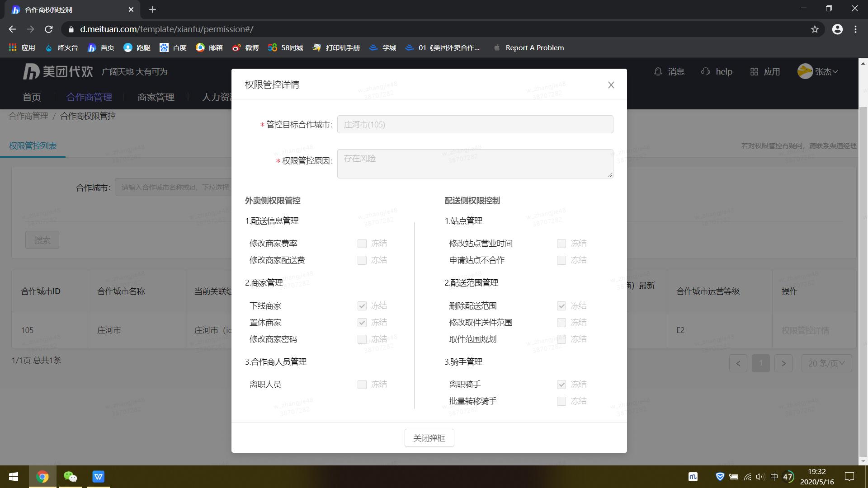Open the 微博 bookmark icon
The height and width of the screenshot is (488, 868).
(236, 47)
